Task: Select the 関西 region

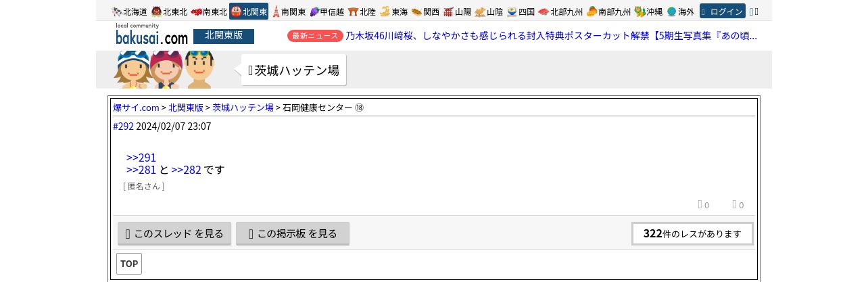Action: point(425,11)
